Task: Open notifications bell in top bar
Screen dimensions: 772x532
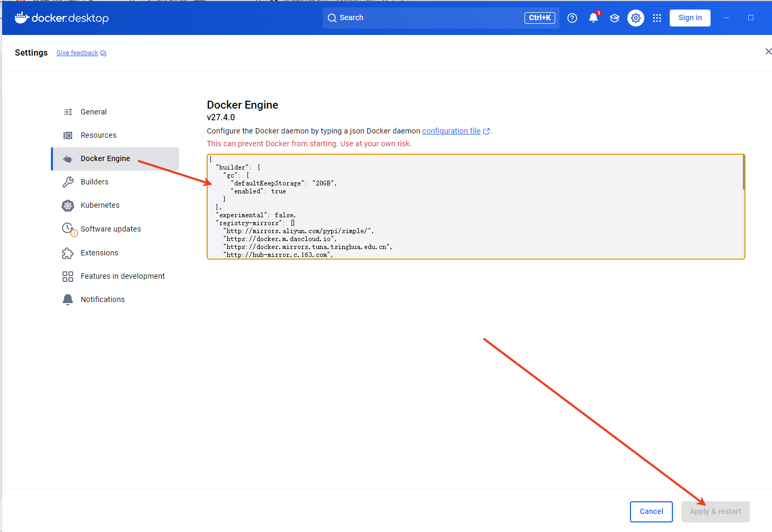Action: click(x=593, y=18)
